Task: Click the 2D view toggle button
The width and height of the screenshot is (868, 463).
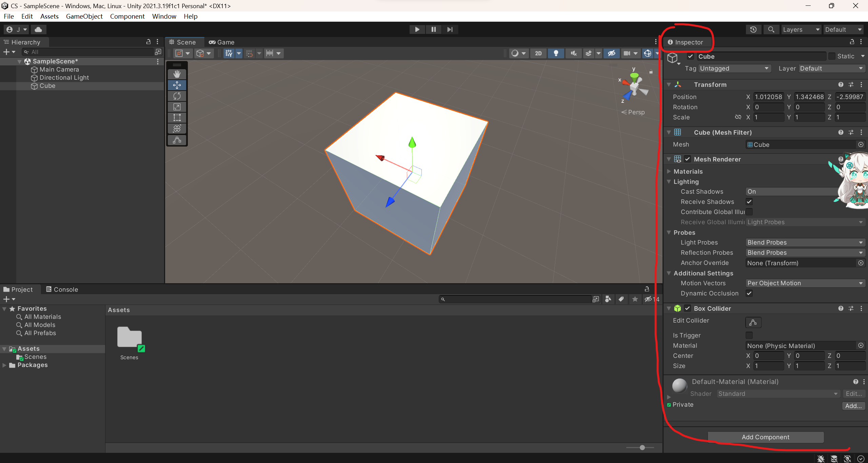Action: pos(538,53)
